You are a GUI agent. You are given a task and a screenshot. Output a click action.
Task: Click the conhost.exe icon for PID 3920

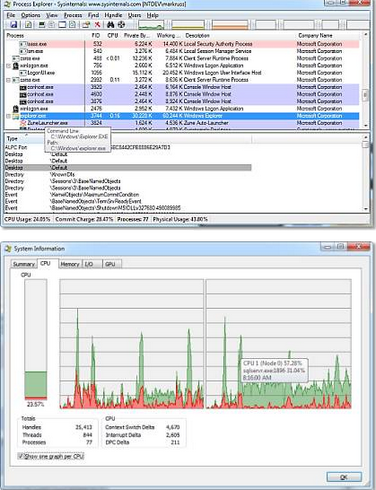click(x=23, y=87)
